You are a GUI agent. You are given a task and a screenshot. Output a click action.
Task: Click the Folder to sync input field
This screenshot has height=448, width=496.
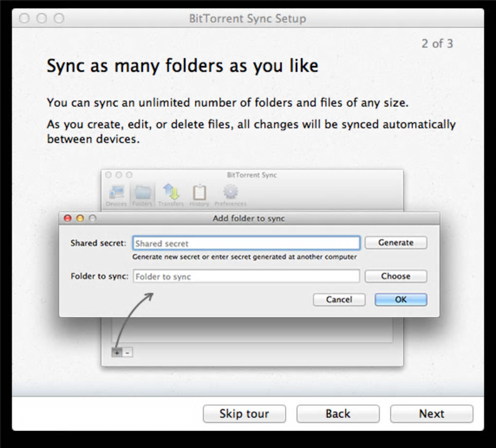[x=246, y=276]
